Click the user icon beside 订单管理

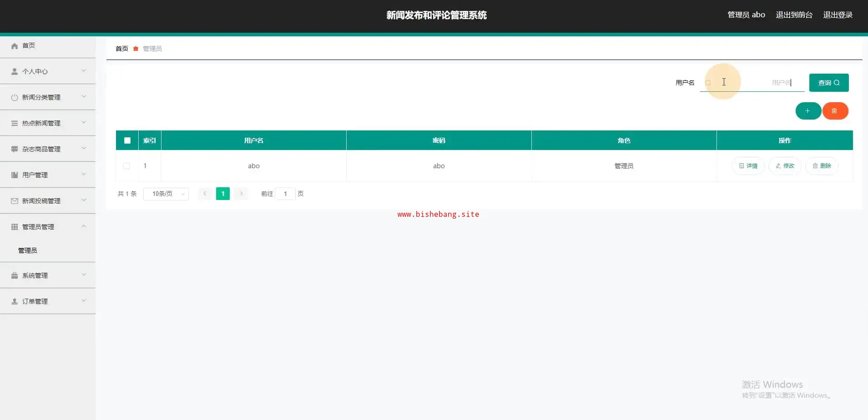click(15, 302)
